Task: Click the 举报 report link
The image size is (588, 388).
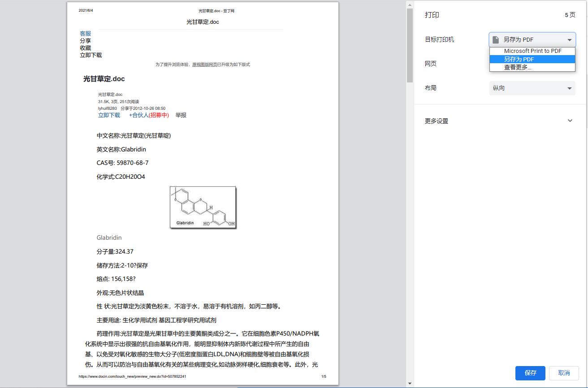Action: click(x=181, y=115)
